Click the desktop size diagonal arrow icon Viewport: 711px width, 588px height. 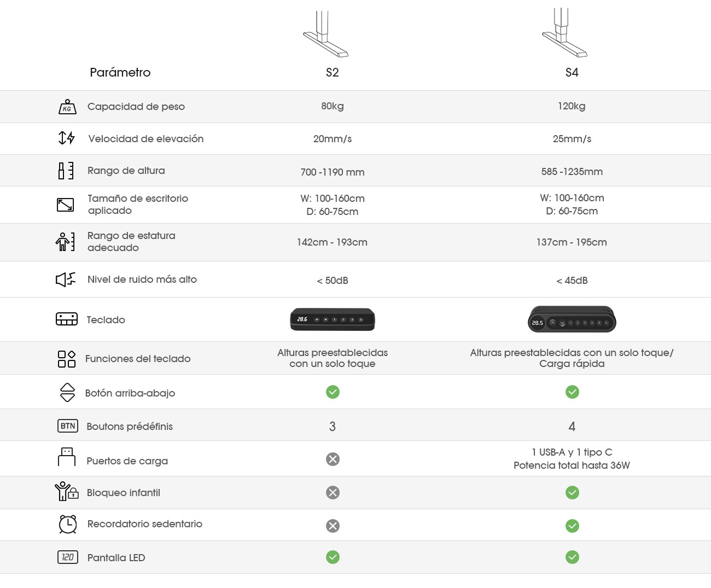(x=66, y=205)
